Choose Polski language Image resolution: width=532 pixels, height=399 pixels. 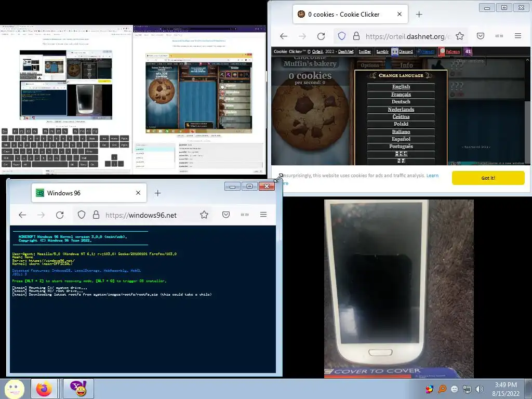(x=401, y=124)
